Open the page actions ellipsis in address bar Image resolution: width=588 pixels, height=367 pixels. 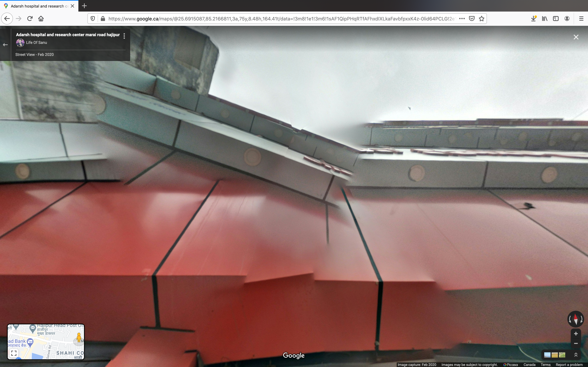462,19
